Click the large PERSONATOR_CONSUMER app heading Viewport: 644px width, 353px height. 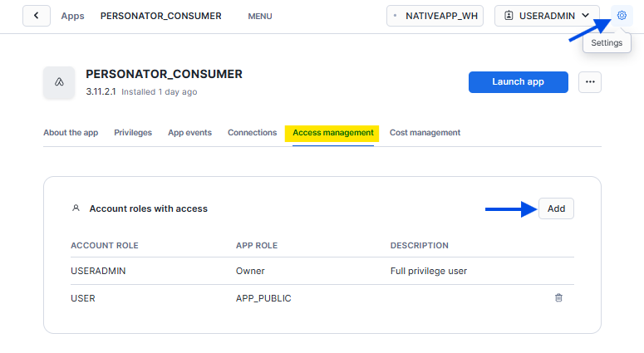click(164, 74)
